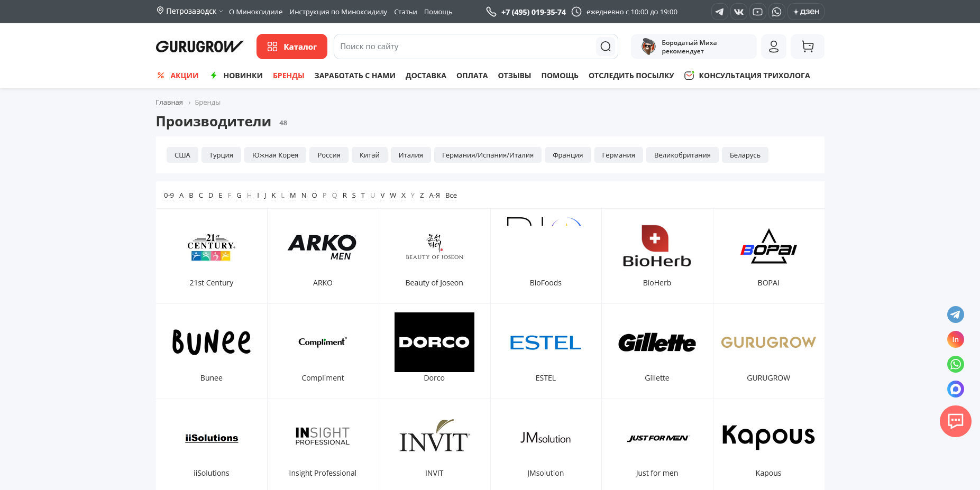Open the Петрозаводск city selector
The height and width of the screenshot is (490, 980).
pos(190,11)
